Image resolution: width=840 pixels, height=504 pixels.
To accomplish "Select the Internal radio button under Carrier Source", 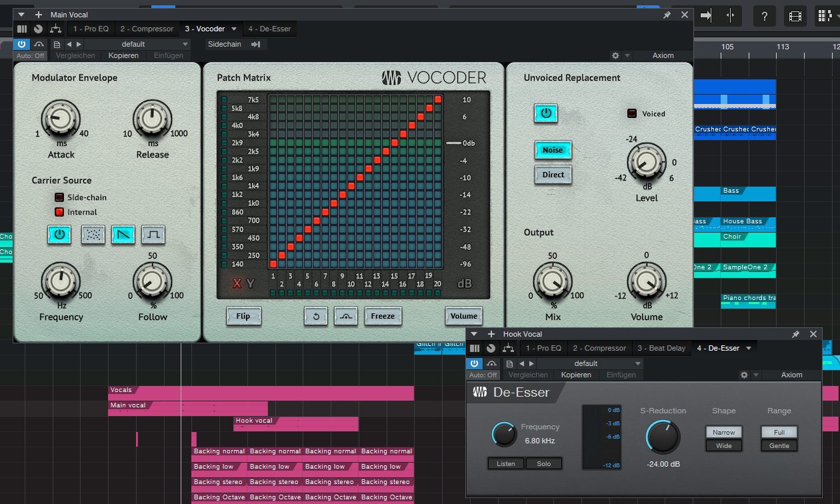I will pyautogui.click(x=59, y=211).
